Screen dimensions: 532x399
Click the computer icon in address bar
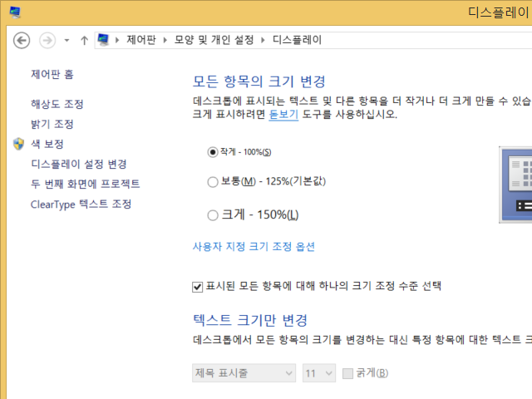pos(103,40)
